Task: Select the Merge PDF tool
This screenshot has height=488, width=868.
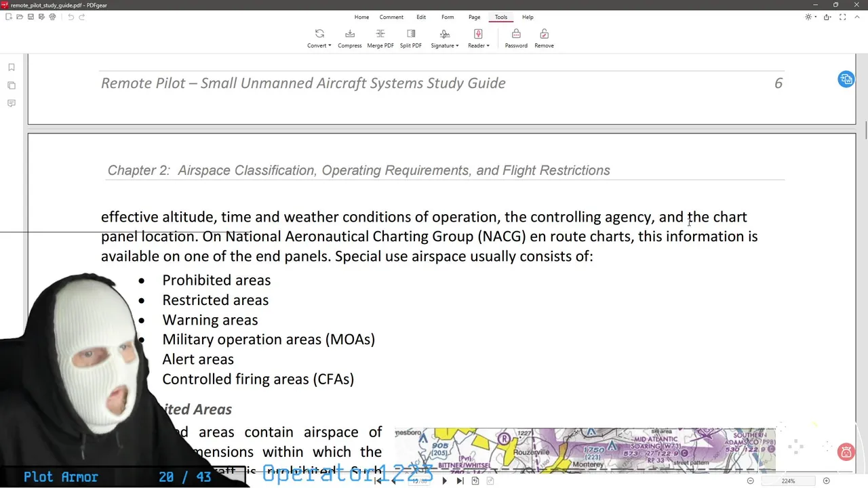Action: click(380, 39)
